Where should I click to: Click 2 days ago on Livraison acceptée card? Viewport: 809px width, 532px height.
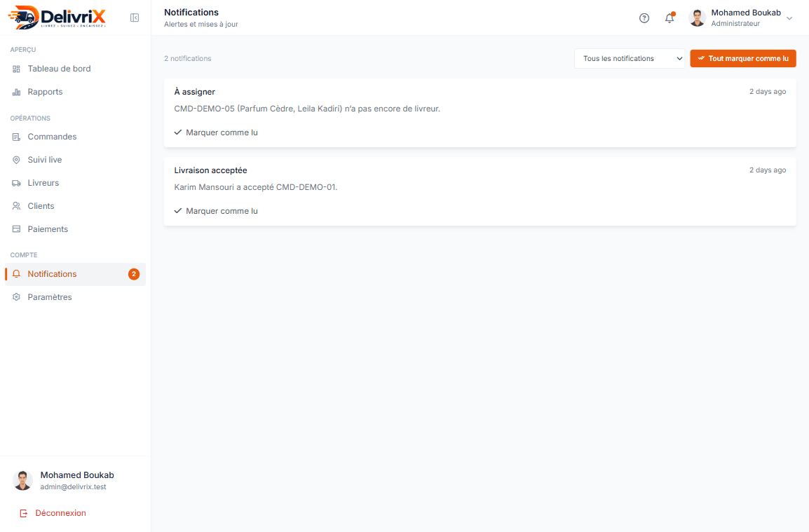tap(768, 170)
